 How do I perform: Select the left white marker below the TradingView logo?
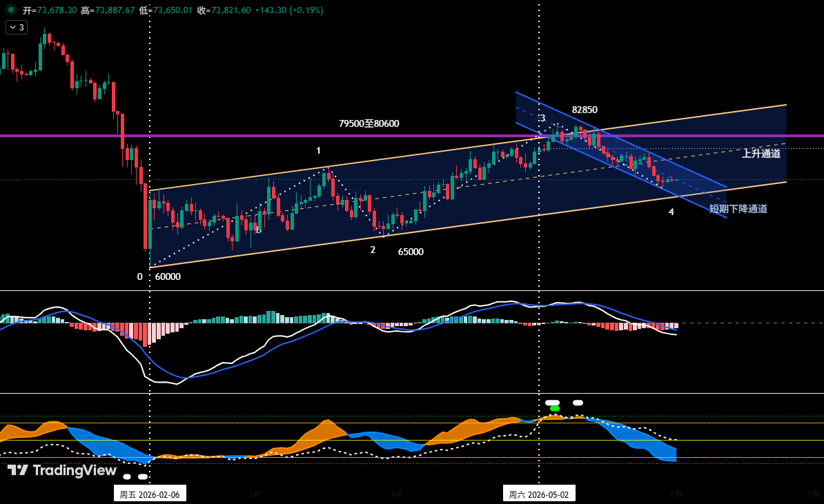(x=127, y=476)
